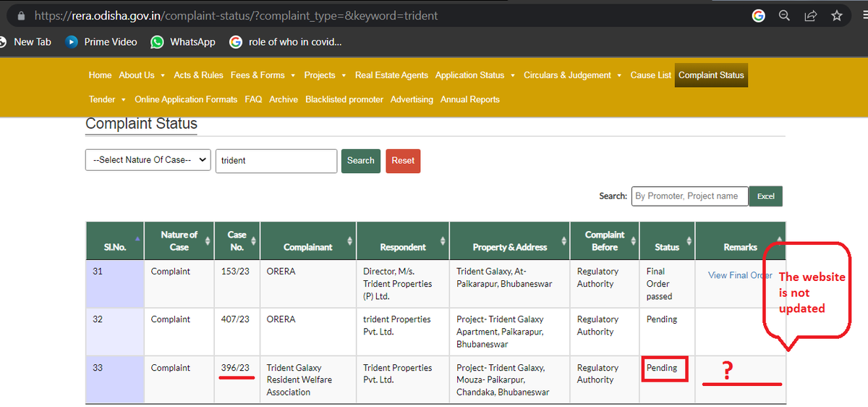Open the Advertising page
This screenshot has width=868, height=407.
point(412,100)
